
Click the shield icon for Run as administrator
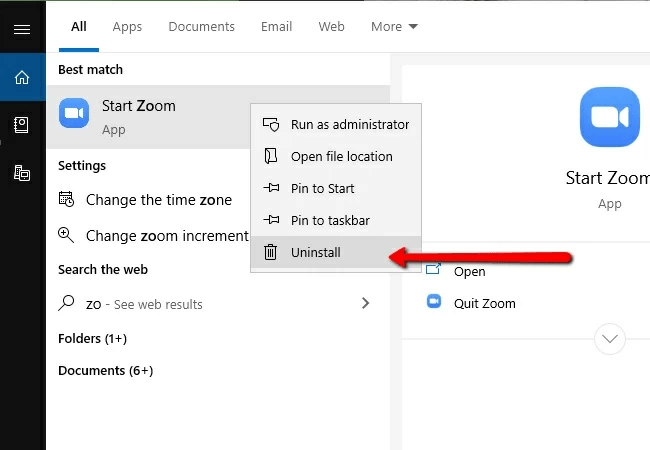coord(271,124)
